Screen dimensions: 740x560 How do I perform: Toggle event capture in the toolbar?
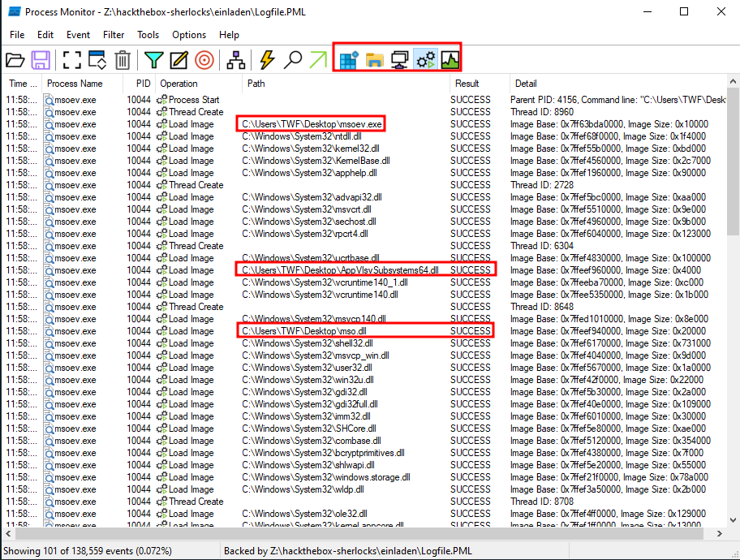(71, 59)
